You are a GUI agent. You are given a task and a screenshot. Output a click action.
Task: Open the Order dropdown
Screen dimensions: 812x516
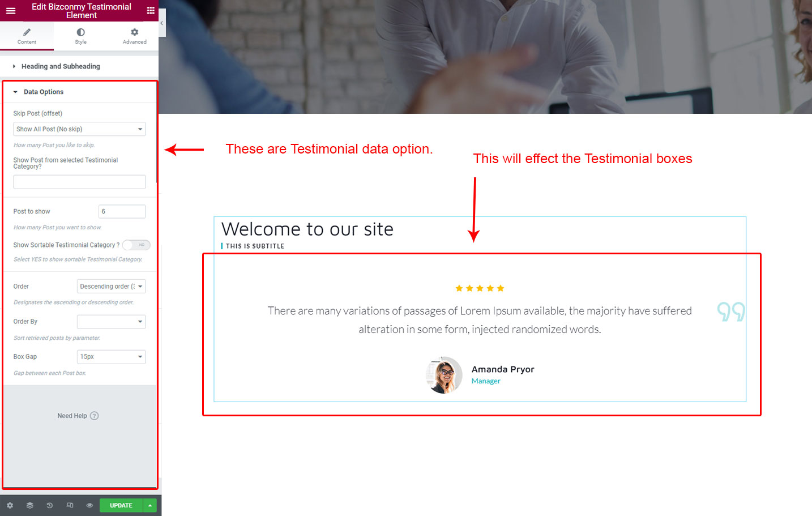tap(111, 286)
